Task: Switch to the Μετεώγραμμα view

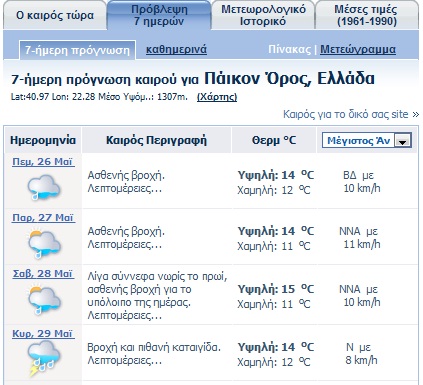Action: tap(358, 50)
